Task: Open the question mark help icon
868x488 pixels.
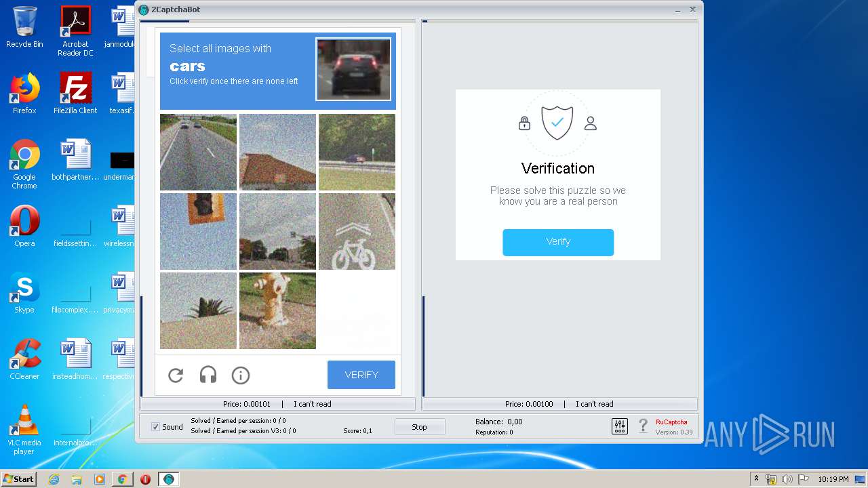Action: point(644,426)
